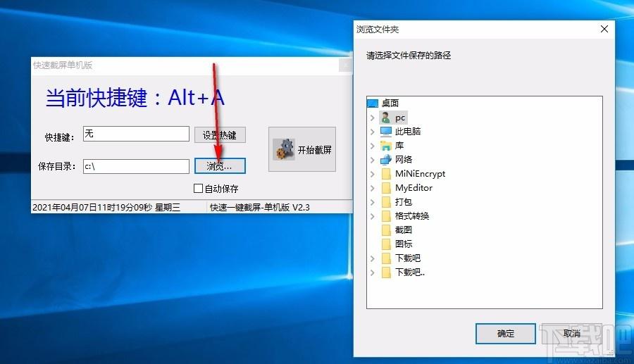The height and width of the screenshot is (364, 634).
Task: Select the 打包 folder in tree
Action: [x=404, y=202]
